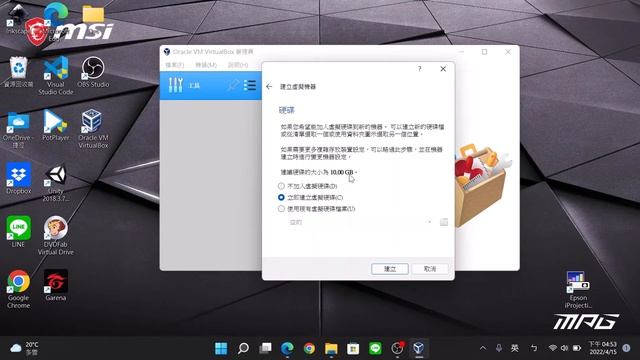Launch Google Chrome from the taskbar
This screenshot has width=640, height=360.
pos(309,348)
